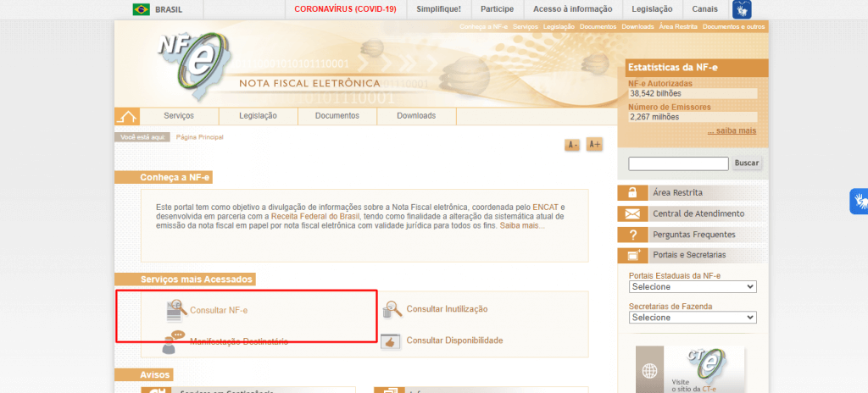
Task: Click Canais in government bar
Action: point(704,9)
